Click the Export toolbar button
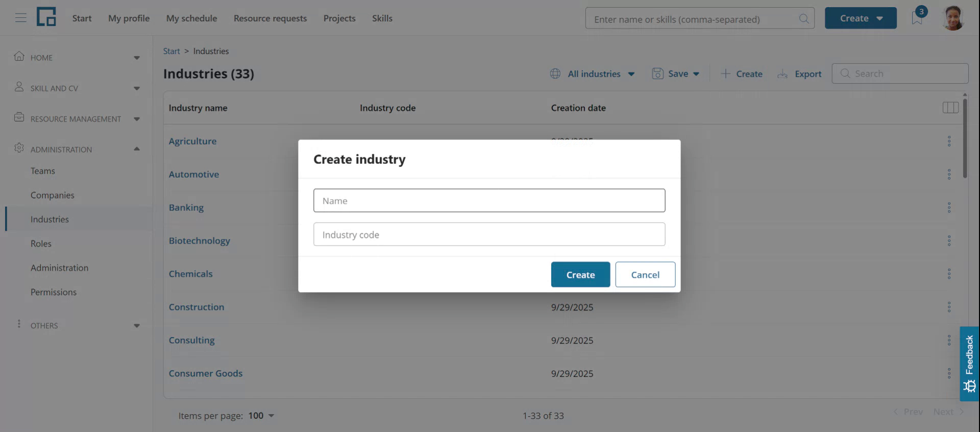 [799, 74]
